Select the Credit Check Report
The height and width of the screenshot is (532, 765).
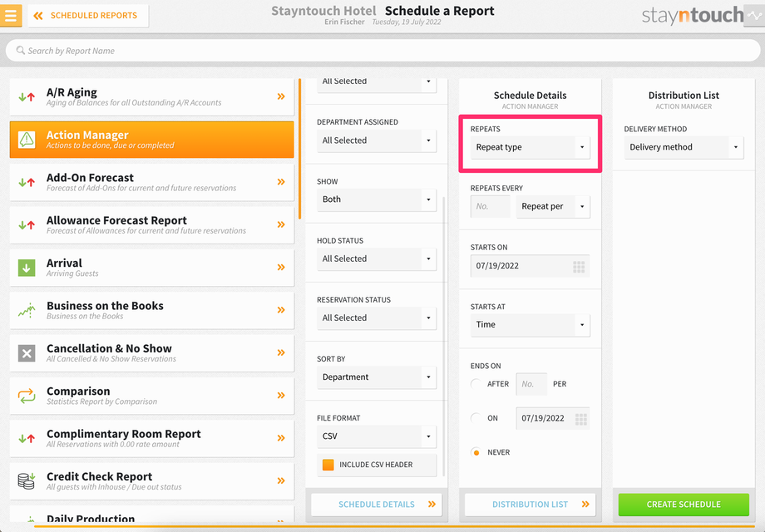pos(151,480)
